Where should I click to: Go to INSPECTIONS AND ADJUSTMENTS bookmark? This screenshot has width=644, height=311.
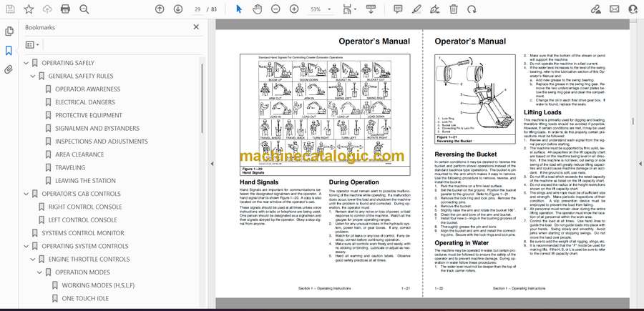click(102, 142)
